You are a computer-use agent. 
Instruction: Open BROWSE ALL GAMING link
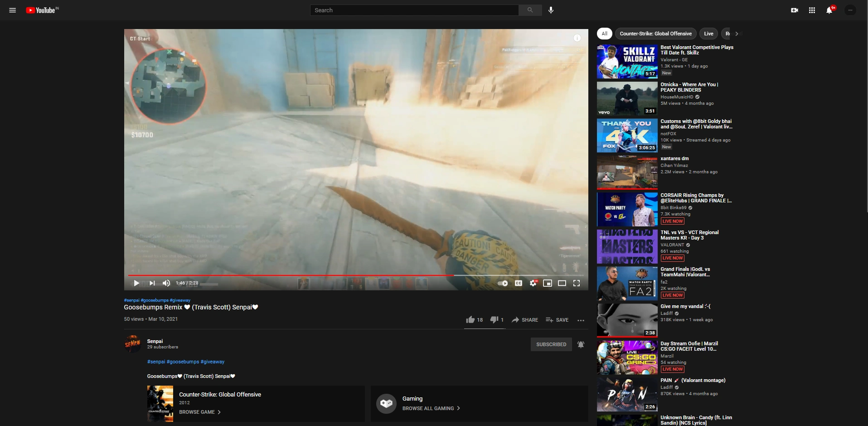[x=431, y=408]
